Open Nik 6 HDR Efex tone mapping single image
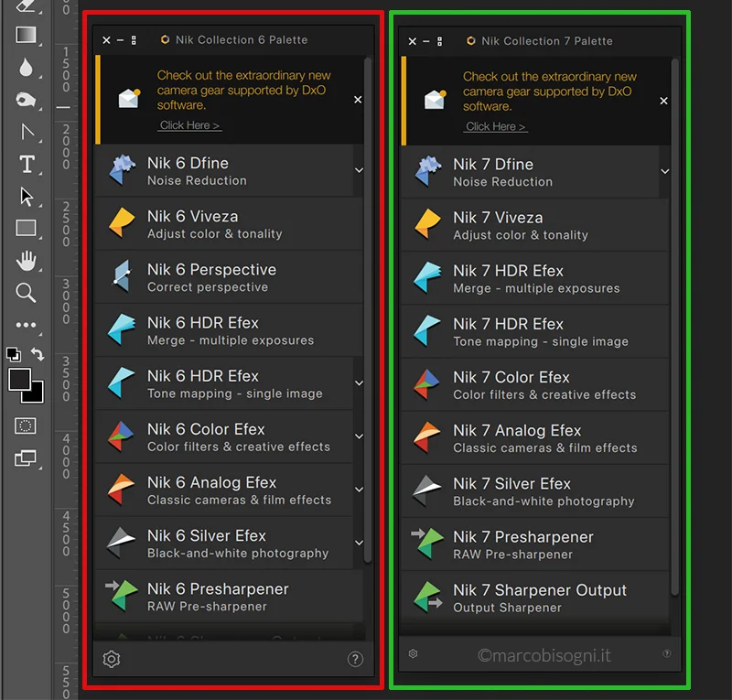 (224, 383)
